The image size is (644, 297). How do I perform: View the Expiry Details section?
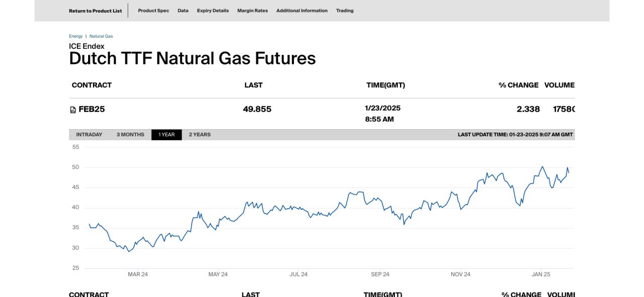click(213, 11)
